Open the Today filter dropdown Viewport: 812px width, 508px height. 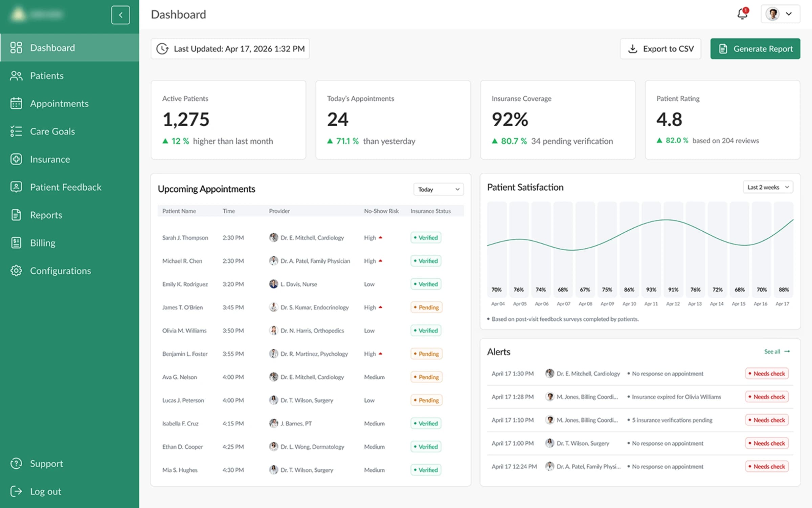438,189
